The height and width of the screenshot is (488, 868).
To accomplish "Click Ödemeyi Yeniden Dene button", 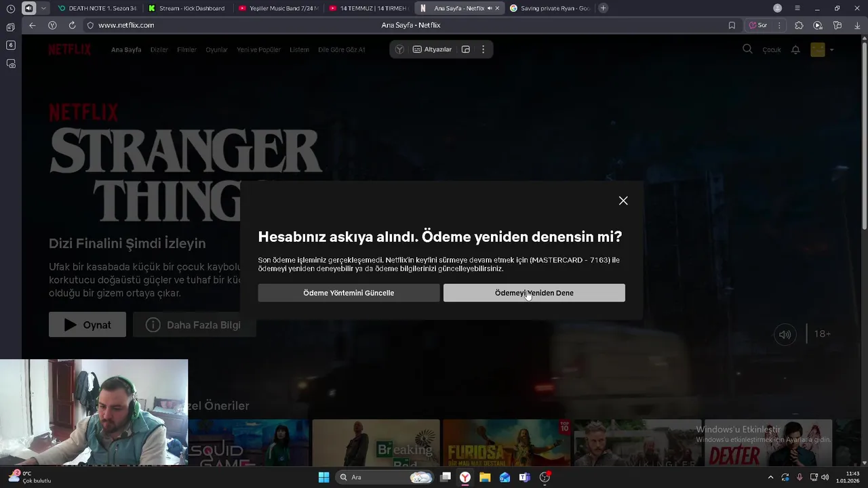I will pyautogui.click(x=534, y=293).
